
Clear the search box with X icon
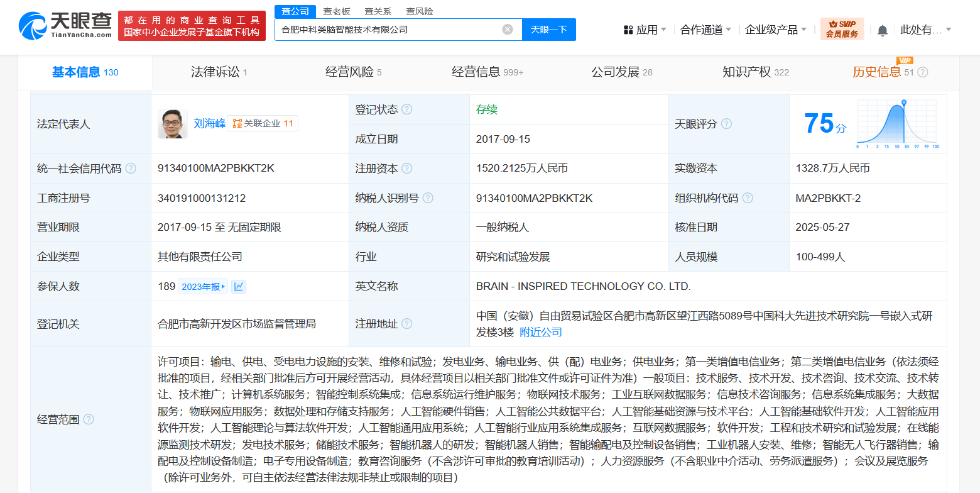[x=508, y=30]
